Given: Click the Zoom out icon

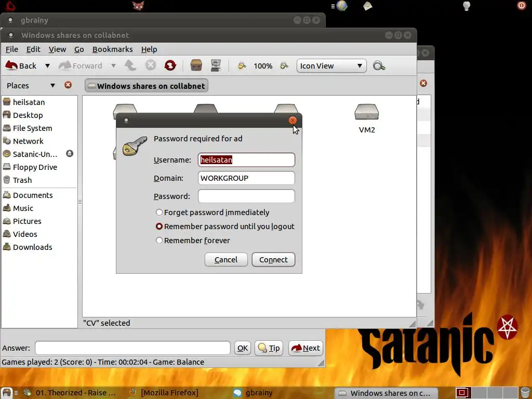Looking at the screenshot, I should (242, 65).
